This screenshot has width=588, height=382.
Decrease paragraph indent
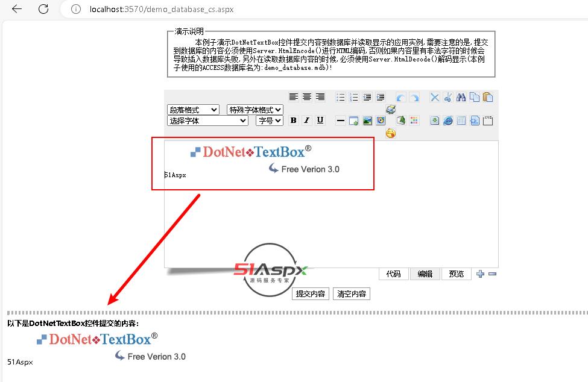tap(367, 98)
